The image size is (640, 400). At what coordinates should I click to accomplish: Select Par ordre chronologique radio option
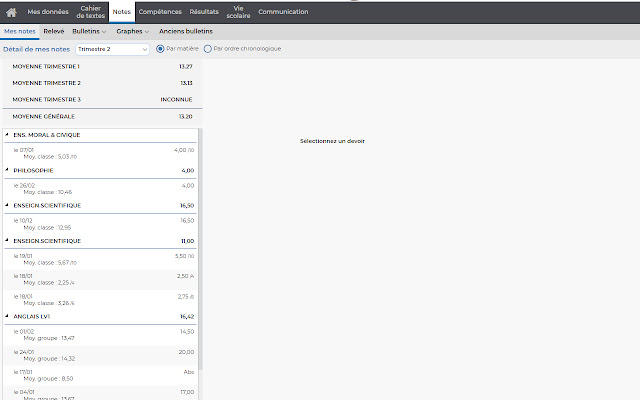[x=207, y=49]
